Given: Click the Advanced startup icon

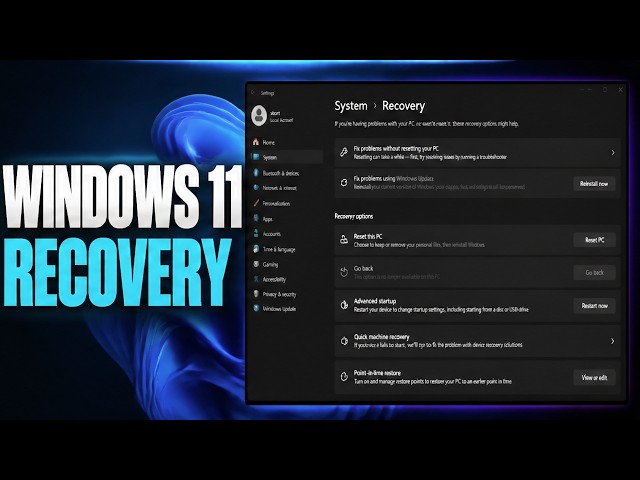Looking at the screenshot, I should tap(344, 305).
